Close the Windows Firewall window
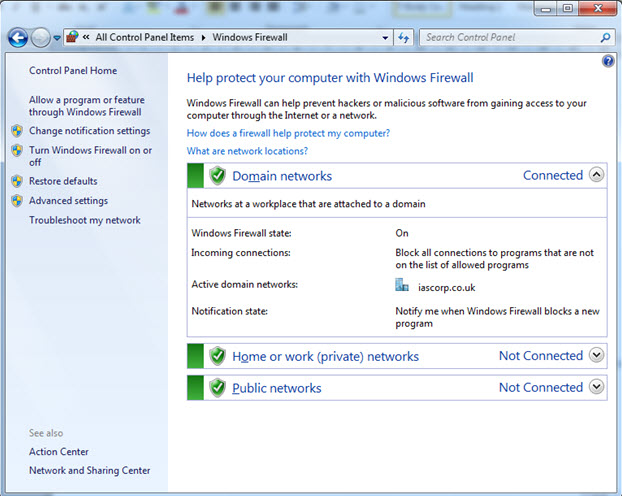Screen dimensions: 622x496 coord(598,9)
